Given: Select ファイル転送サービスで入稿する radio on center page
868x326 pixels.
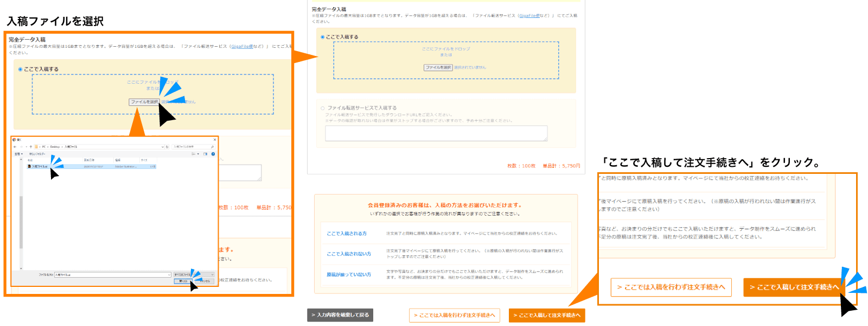Looking at the screenshot, I should [323, 108].
